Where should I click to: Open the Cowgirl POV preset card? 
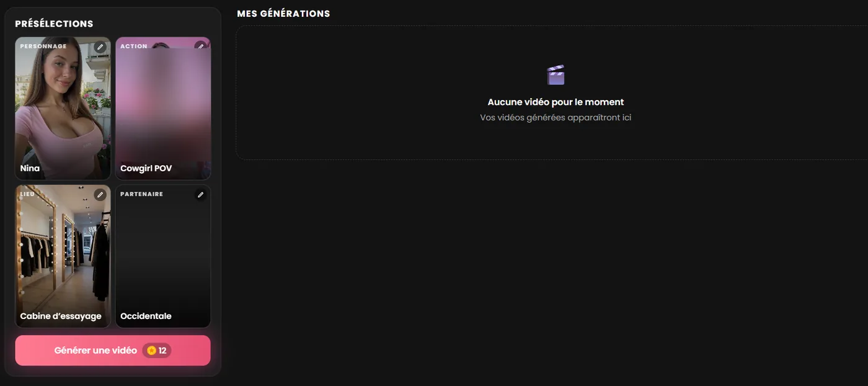tap(163, 109)
